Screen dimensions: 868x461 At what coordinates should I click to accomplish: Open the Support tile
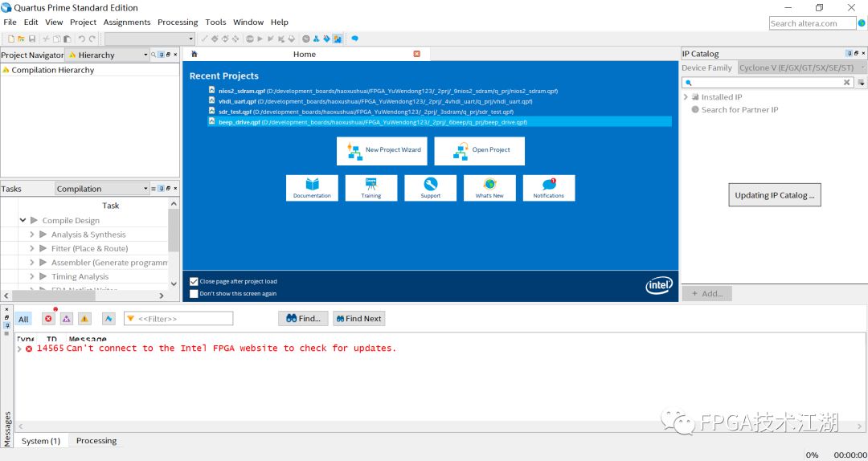(431, 188)
